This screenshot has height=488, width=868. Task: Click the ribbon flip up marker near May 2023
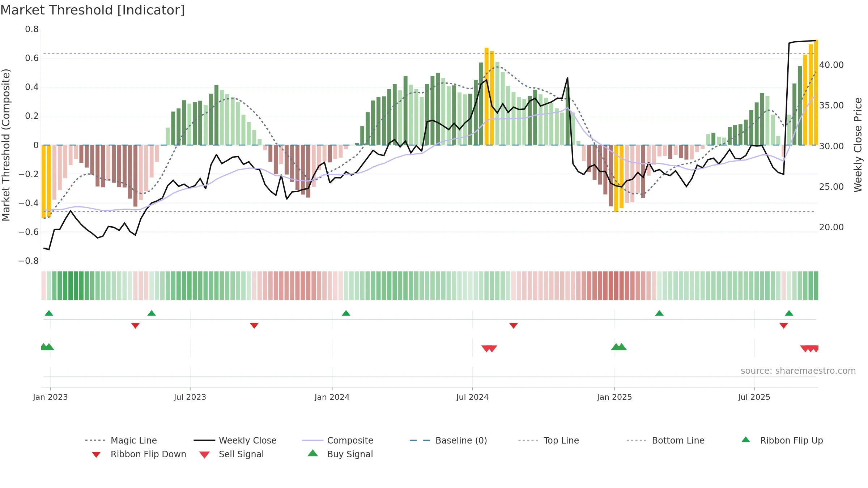pyautogui.click(x=152, y=313)
